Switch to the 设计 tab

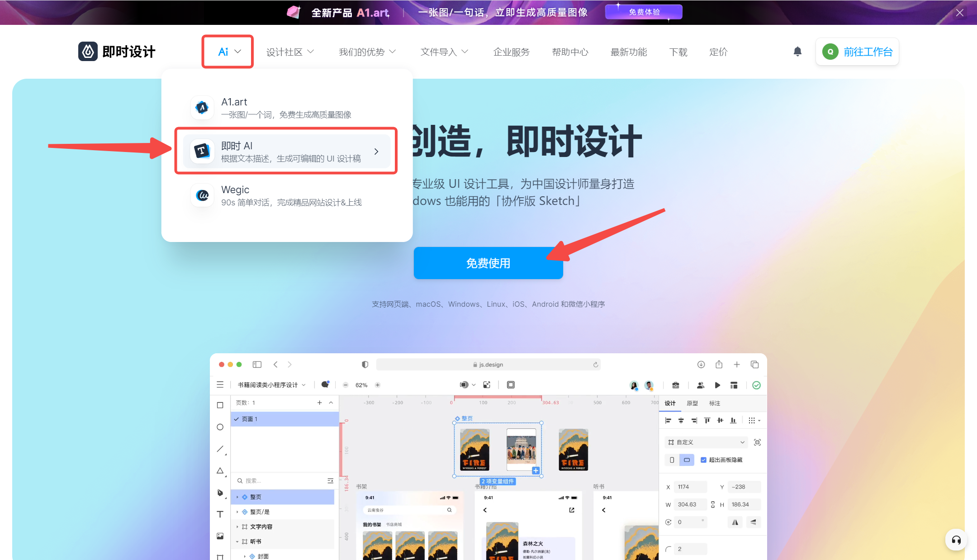pyautogui.click(x=670, y=403)
